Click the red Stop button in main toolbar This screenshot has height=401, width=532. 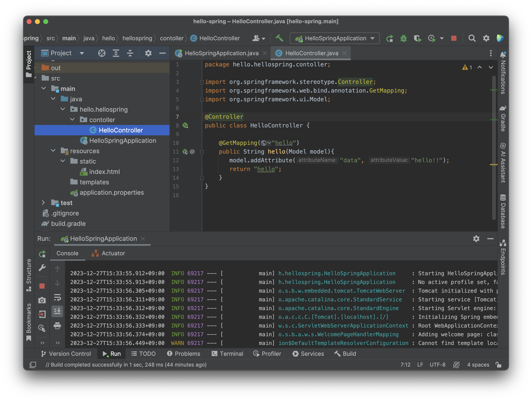(x=454, y=38)
